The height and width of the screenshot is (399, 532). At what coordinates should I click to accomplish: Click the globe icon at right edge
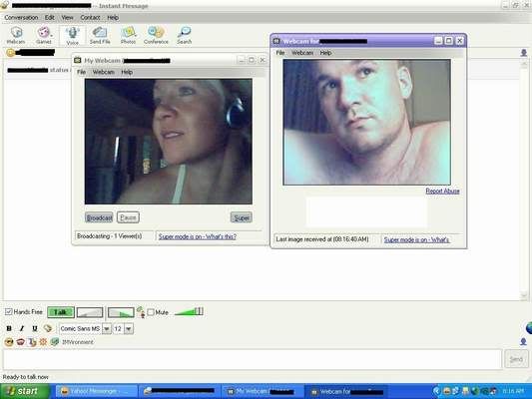[529, 328]
